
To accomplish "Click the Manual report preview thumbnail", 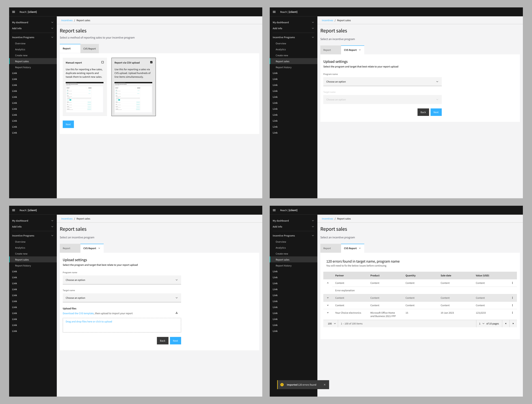I will [85, 97].
